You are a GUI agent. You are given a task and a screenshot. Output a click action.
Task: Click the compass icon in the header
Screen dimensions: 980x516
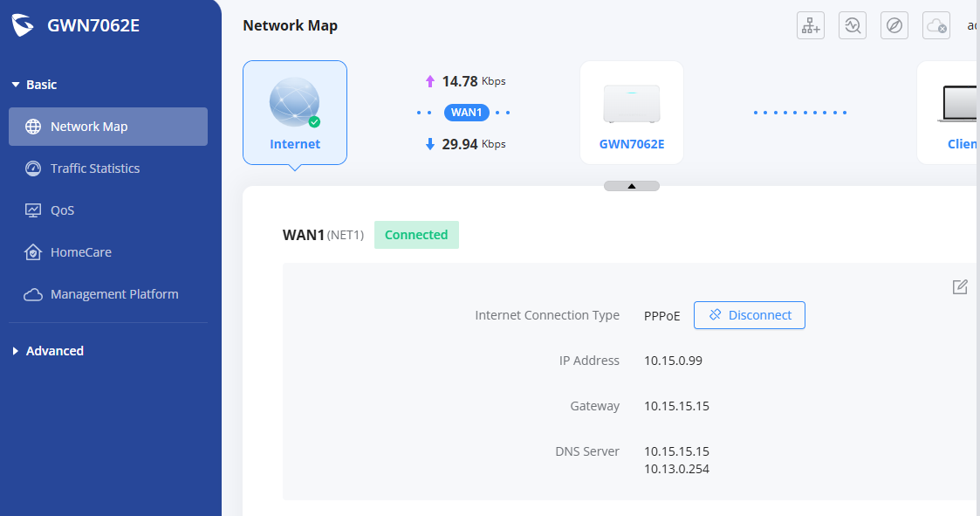coord(894,25)
